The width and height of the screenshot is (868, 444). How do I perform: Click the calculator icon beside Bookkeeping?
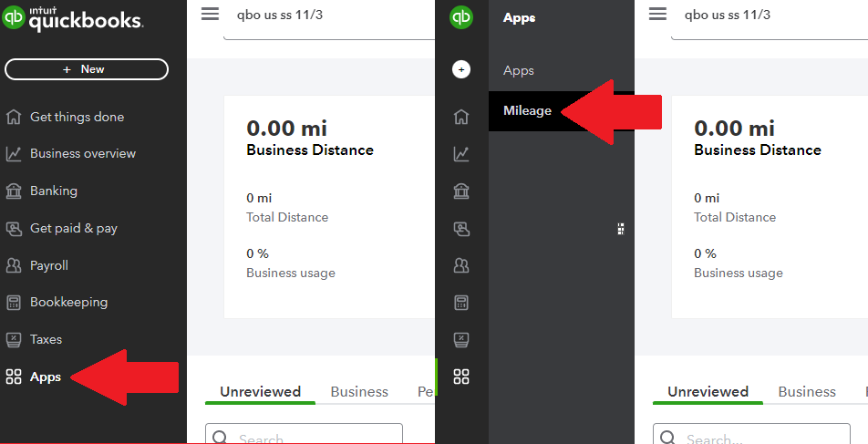pos(14,303)
